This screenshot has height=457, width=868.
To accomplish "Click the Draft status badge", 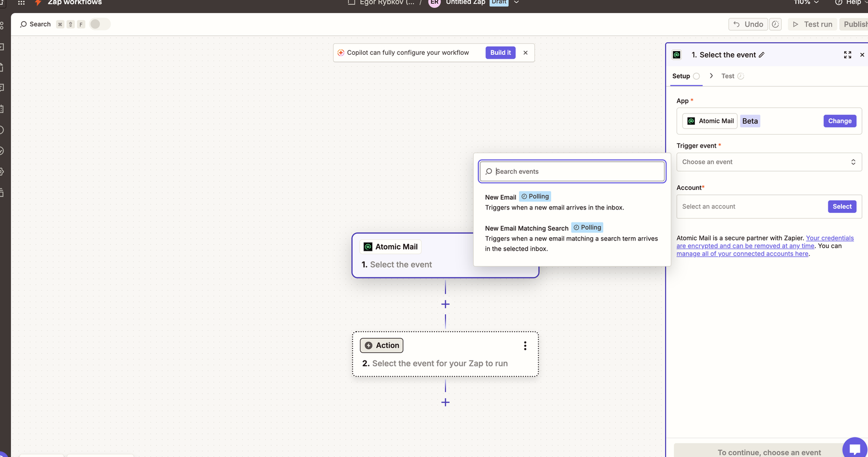I will coord(499,2).
